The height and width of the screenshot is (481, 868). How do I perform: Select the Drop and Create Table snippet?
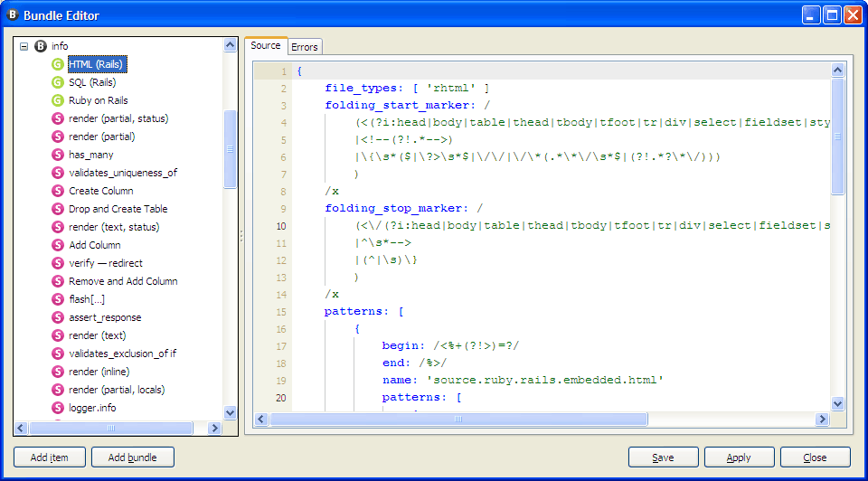pyautogui.click(x=118, y=209)
